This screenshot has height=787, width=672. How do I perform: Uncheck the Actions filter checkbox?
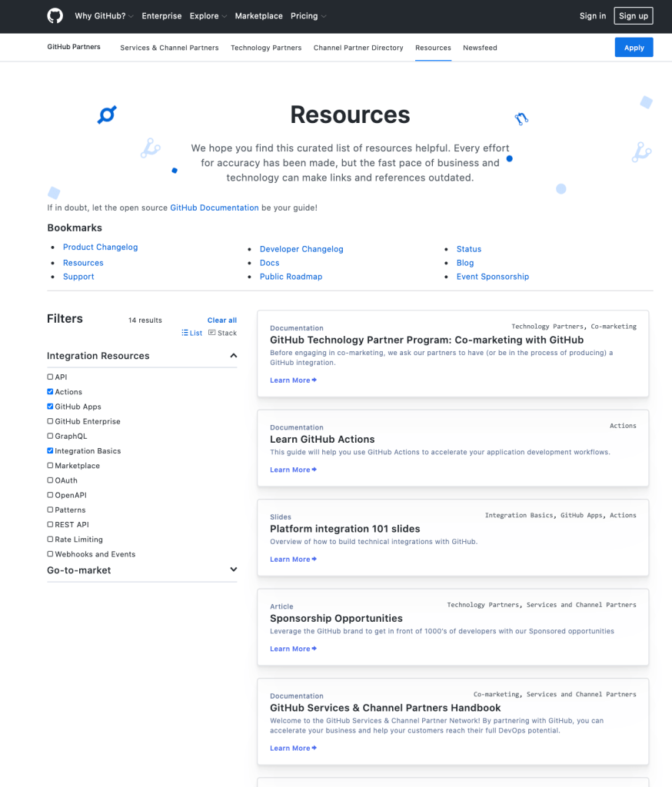51,392
